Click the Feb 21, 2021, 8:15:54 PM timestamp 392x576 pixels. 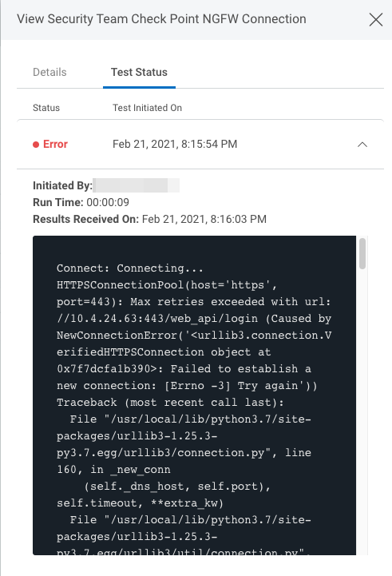[x=175, y=144]
